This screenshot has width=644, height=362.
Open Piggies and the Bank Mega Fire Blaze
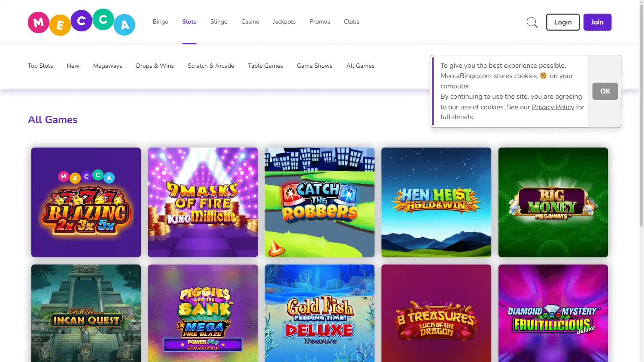pos(203,313)
